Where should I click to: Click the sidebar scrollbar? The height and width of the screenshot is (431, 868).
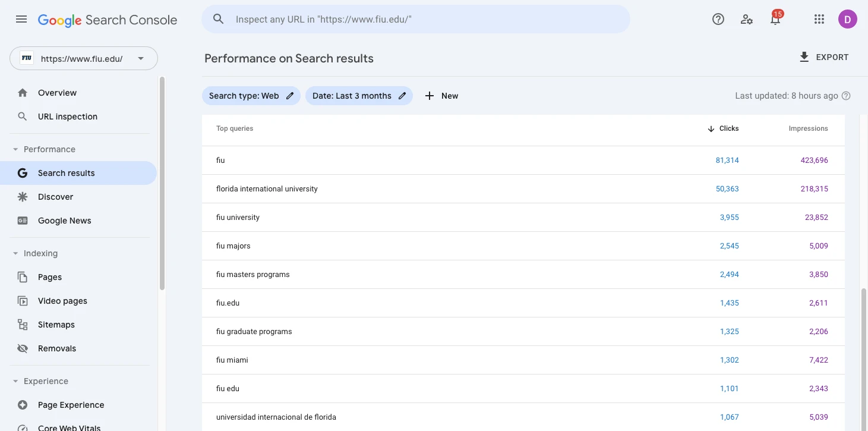click(162, 183)
